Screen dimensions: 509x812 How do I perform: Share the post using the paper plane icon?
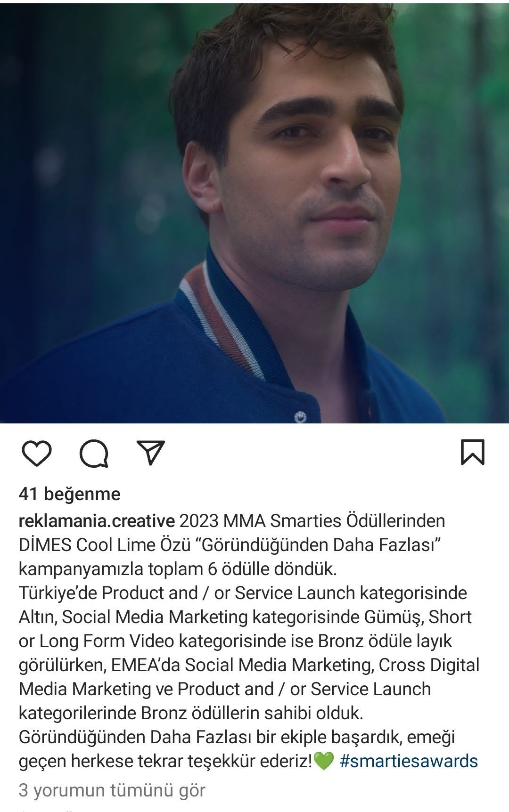coord(150,453)
